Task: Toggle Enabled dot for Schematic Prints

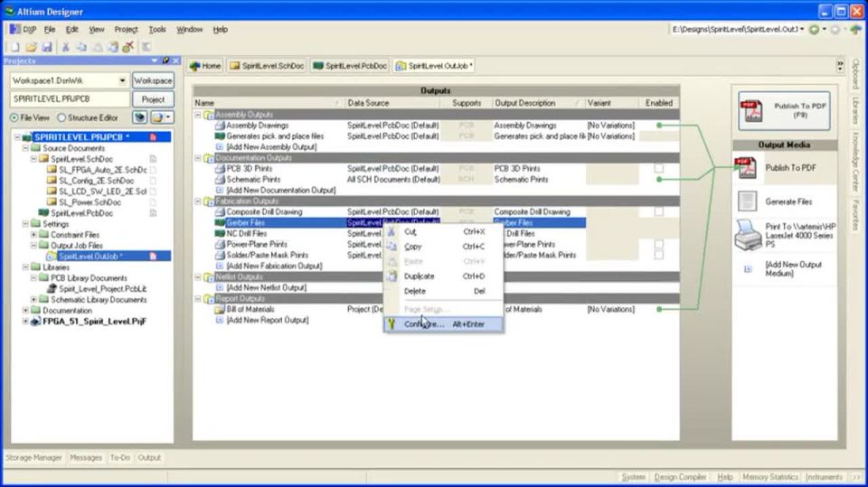Action: 659,179
